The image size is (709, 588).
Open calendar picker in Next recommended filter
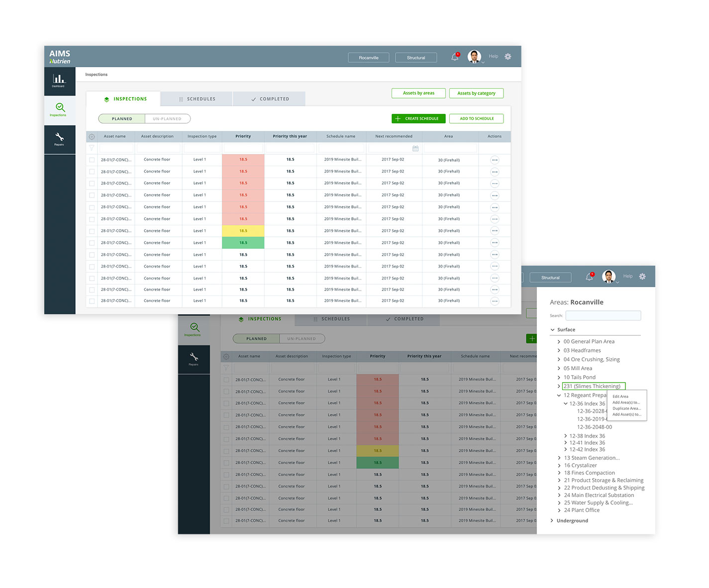[415, 148]
